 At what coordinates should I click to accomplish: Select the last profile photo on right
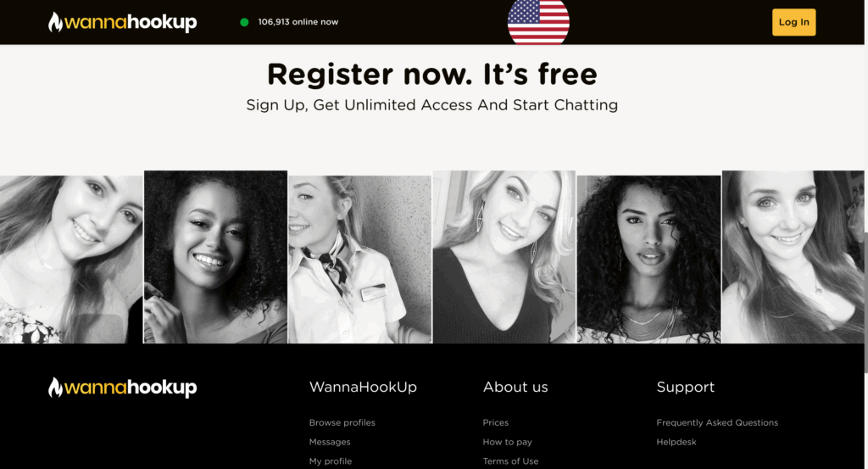click(x=793, y=257)
